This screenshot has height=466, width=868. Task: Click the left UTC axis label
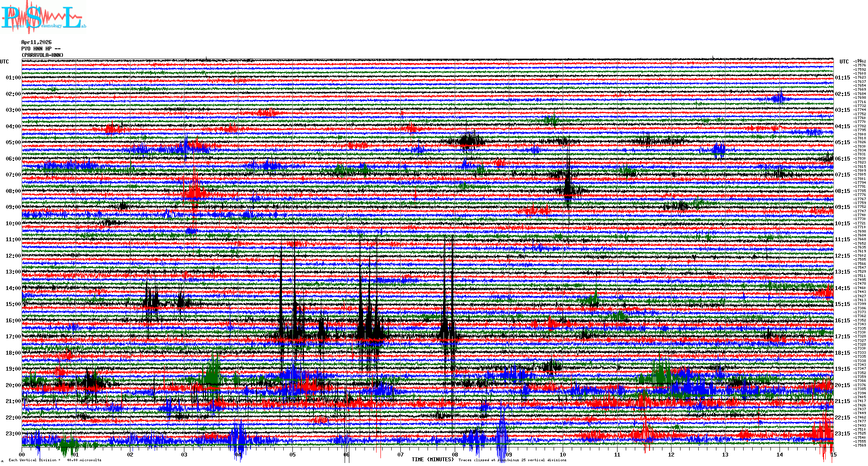pos(4,62)
